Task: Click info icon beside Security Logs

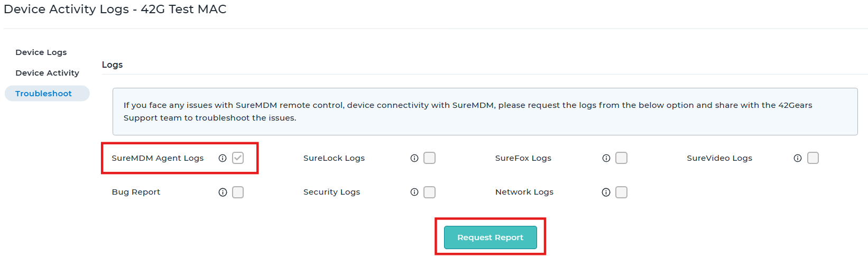Action: point(414,192)
